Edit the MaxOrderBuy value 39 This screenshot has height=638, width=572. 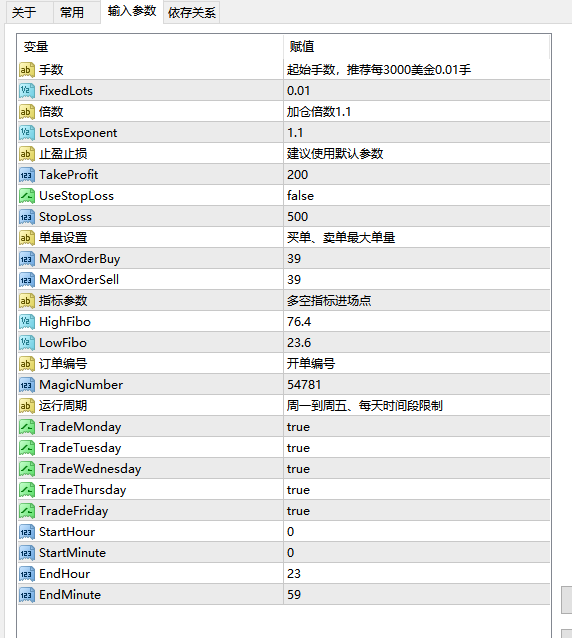[417, 259]
